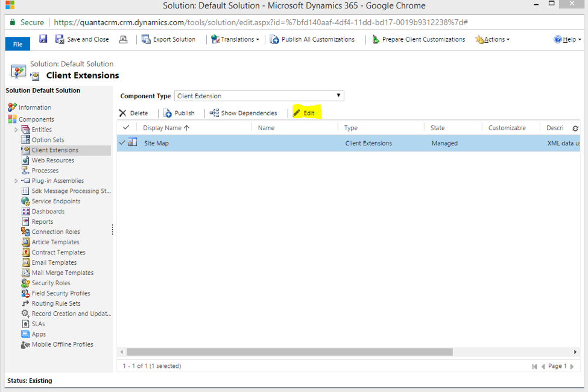Toggle the checkmark on the Site Map row

122,143
